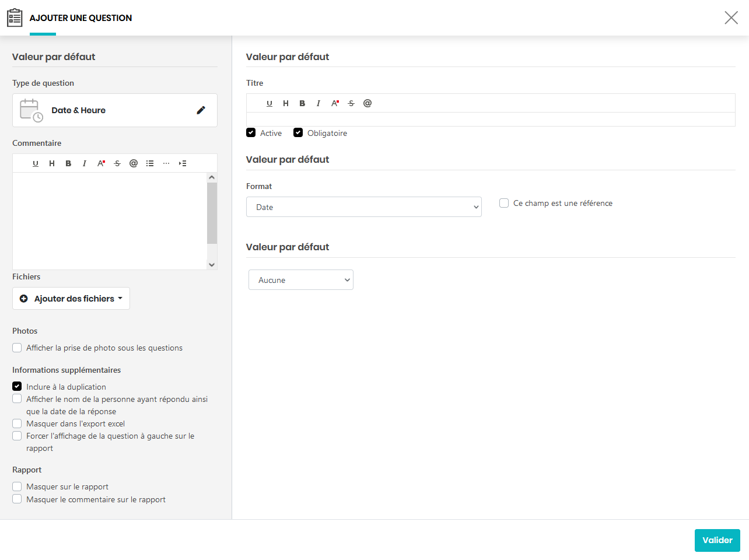The image size is (749, 560).
Task: Click the Valider button
Action: tap(717, 540)
